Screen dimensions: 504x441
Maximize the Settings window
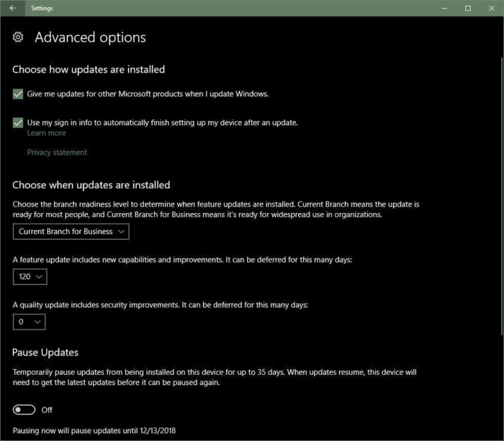(x=468, y=9)
